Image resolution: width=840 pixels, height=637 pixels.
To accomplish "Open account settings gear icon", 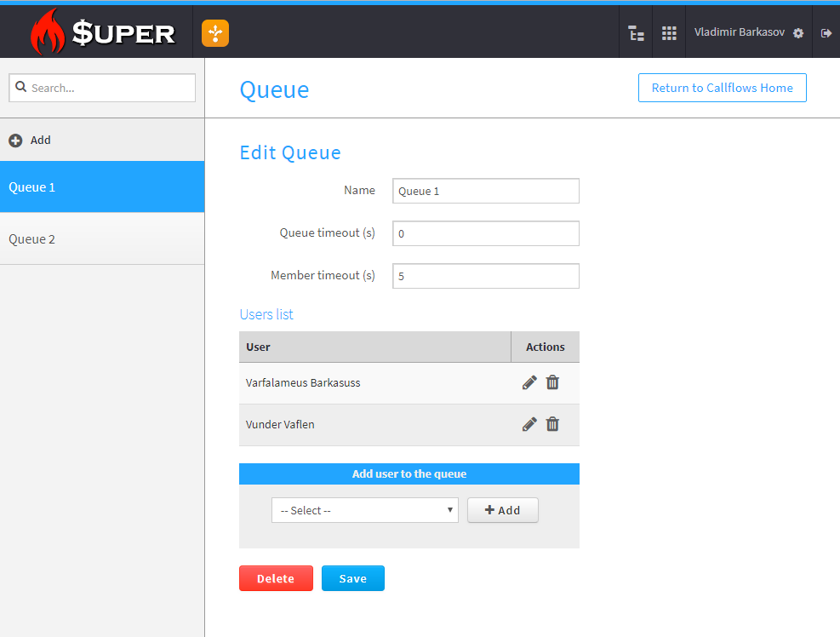I will 798,33.
